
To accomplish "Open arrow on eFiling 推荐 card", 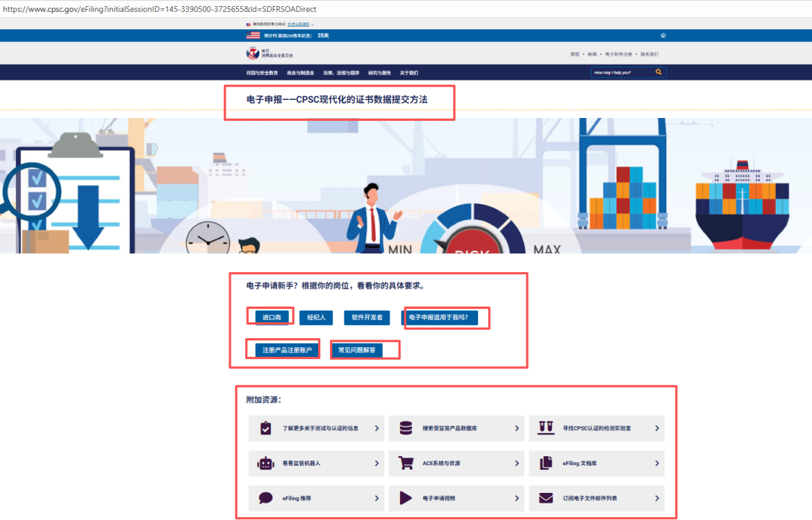I will (377, 498).
